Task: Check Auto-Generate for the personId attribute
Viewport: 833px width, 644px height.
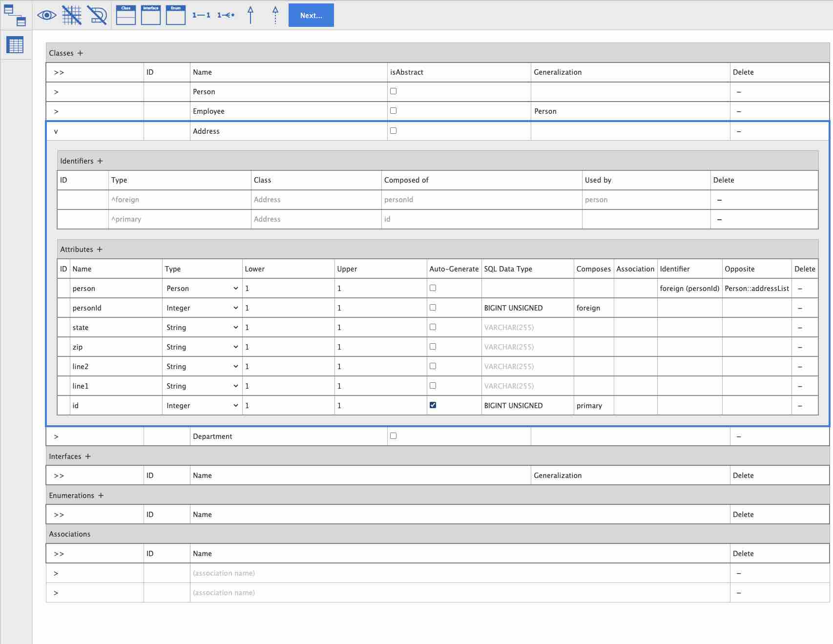Action: coord(433,308)
